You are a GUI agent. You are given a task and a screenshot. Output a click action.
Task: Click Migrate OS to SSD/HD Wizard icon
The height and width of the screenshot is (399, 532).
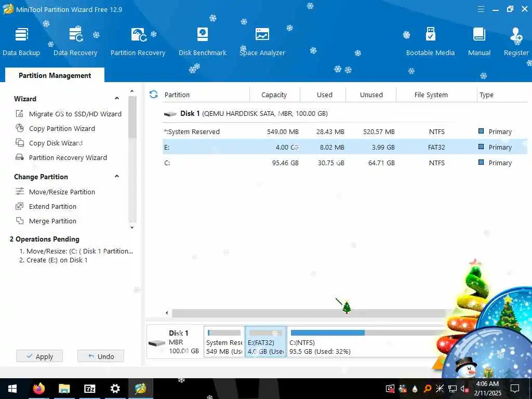point(20,114)
